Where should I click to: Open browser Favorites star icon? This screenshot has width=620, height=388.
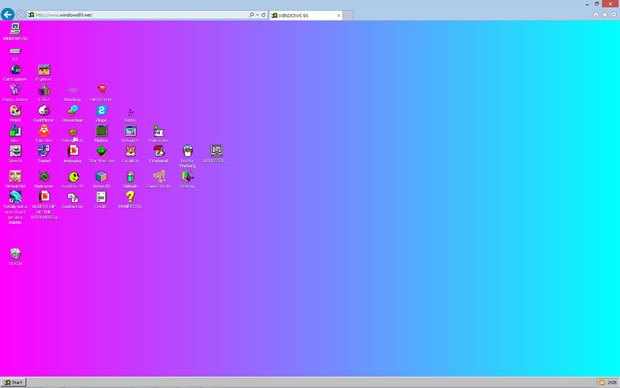pos(605,14)
